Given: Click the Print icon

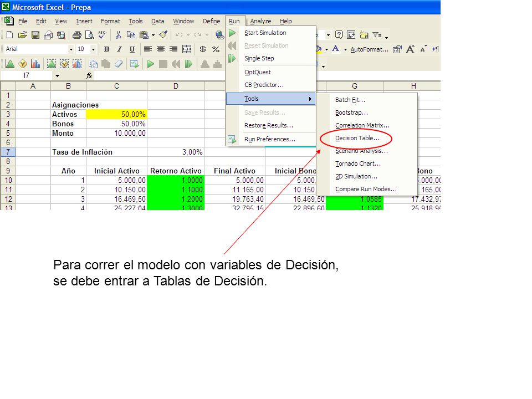Looking at the screenshot, I should 77,34.
